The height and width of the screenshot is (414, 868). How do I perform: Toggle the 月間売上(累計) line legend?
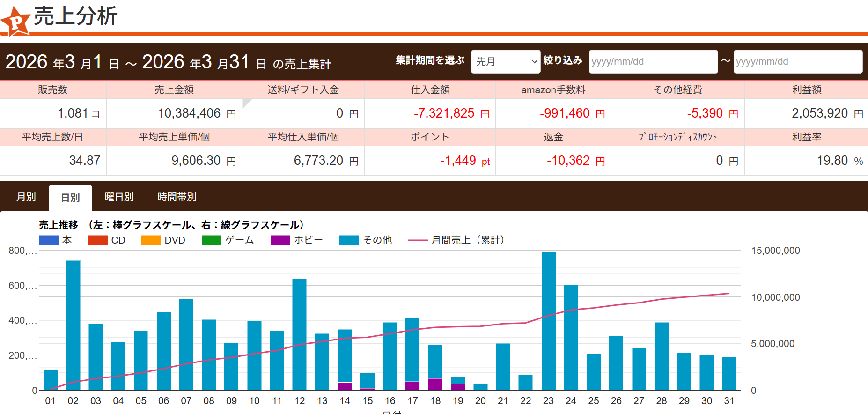coord(418,240)
